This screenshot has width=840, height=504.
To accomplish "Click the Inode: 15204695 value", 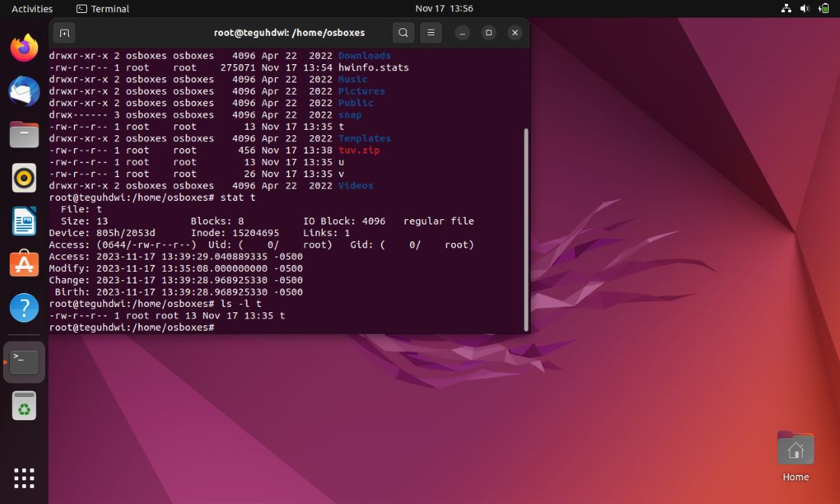I will [x=234, y=233].
